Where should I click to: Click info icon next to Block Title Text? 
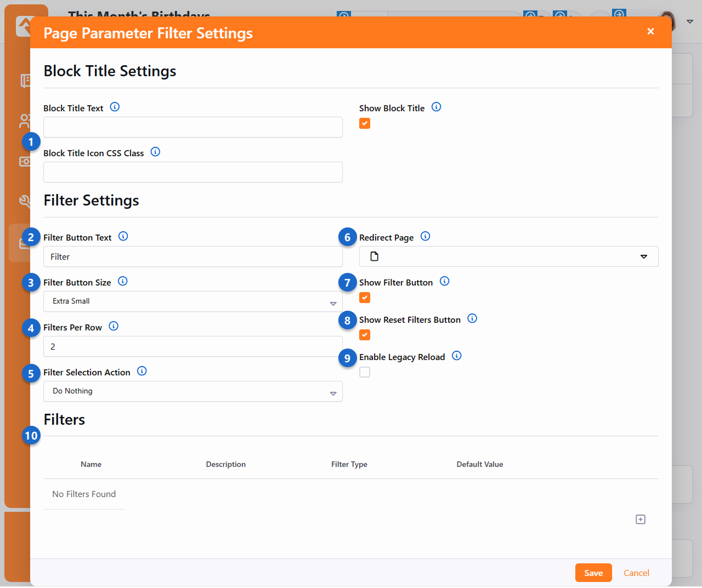[x=115, y=107]
